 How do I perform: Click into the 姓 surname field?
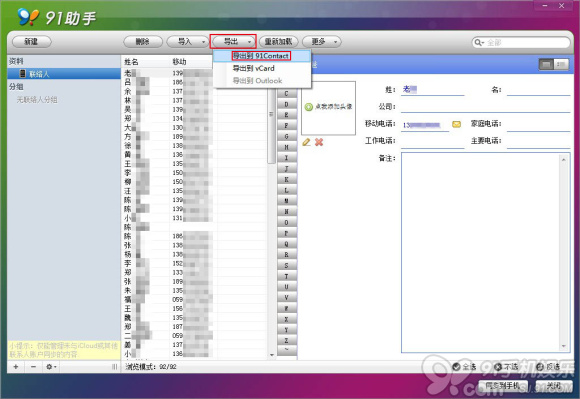click(x=432, y=90)
